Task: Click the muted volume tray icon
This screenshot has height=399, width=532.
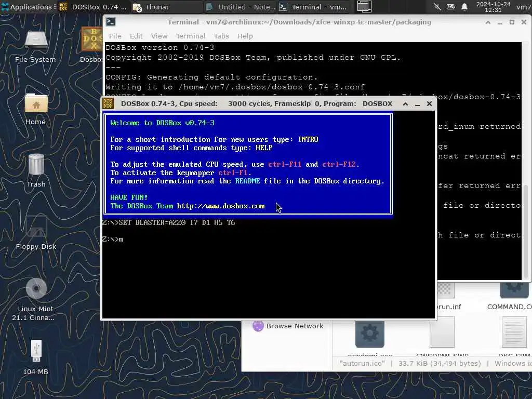Action: 437,6
